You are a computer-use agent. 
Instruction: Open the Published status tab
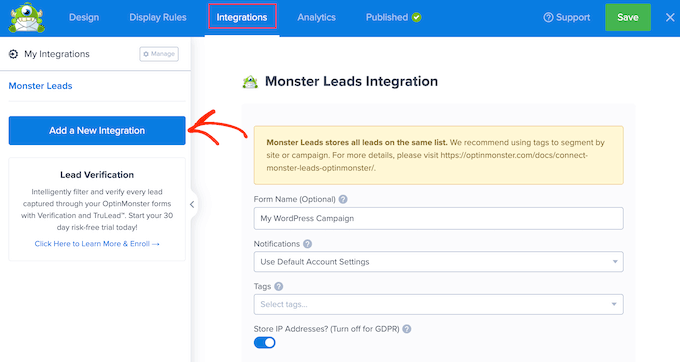[x=393, y=17]
